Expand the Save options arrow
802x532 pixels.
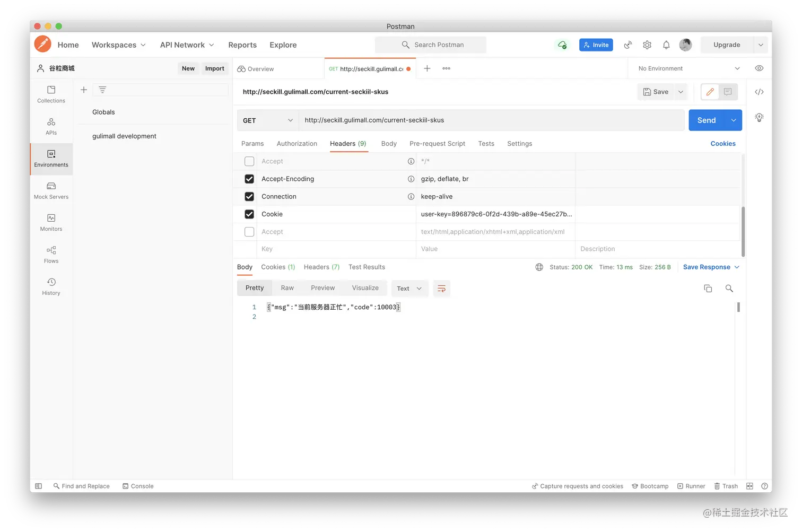pyautogui.click(x=681, y=92)
